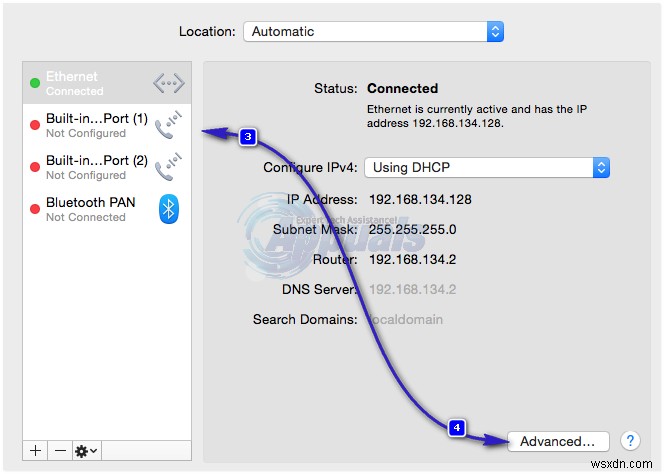The image size is (664, 474).
Task: Select the Ethernet Connected service label
Action: (73, 83)
